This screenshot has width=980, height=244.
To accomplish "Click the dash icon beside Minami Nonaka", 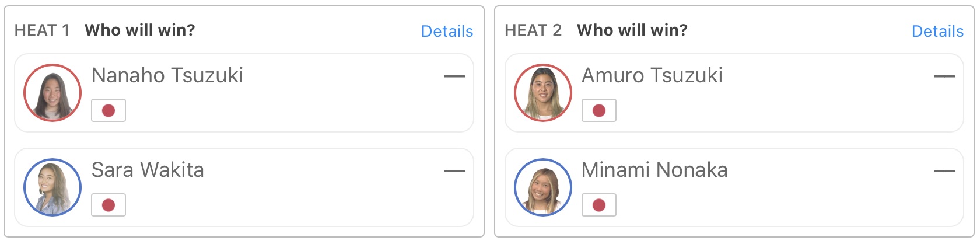I will tap(944, 170).
